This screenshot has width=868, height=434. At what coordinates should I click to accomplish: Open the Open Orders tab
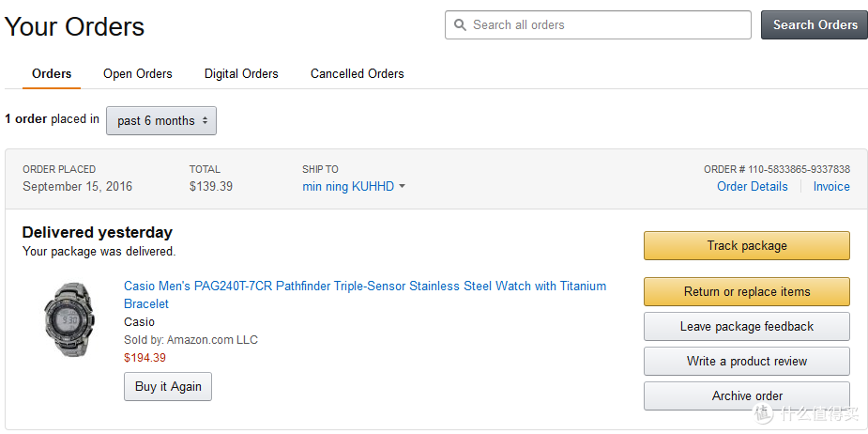pyautogui.click(x=138, y=73)
